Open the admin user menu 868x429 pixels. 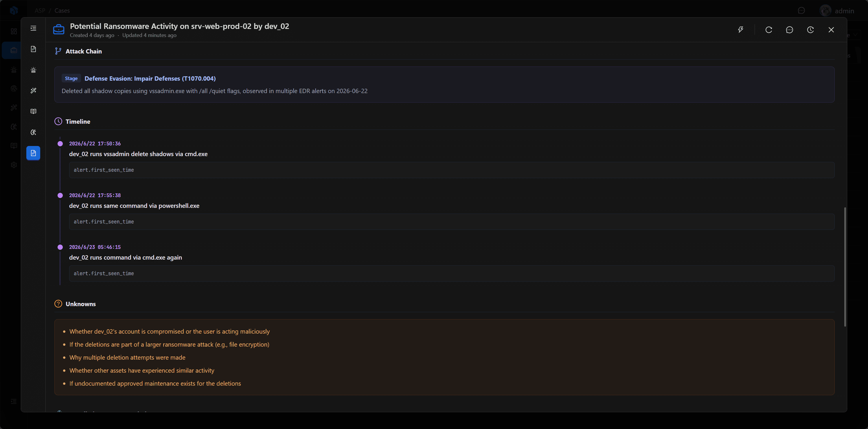point(837,11)
